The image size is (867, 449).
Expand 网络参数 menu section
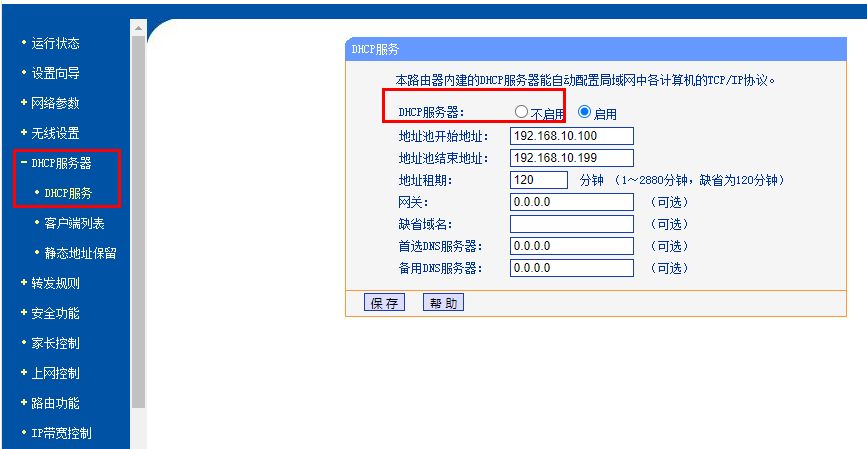tap(55, 103)
